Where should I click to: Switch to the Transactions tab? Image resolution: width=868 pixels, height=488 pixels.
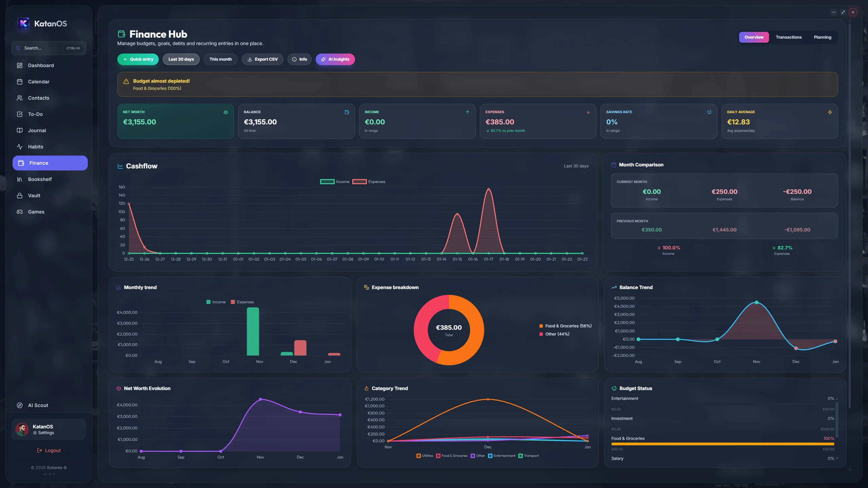coord(788,37)
